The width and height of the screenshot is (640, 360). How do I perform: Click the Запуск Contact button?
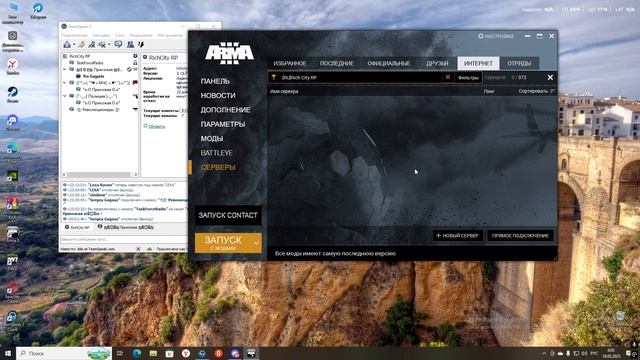point(228,215)
